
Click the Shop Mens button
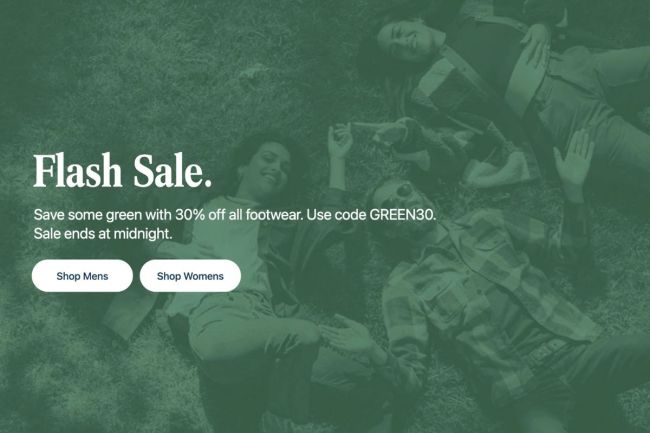click(82, 276)
